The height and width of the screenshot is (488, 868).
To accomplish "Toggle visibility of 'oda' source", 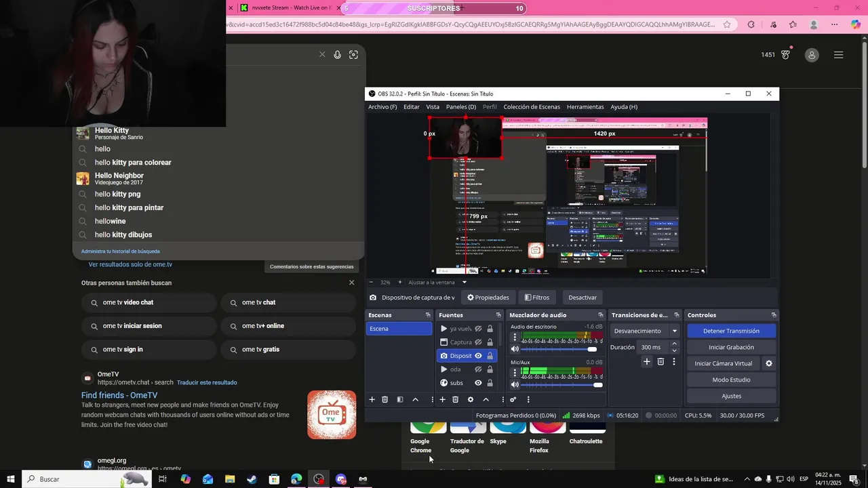I will (478, 369).
